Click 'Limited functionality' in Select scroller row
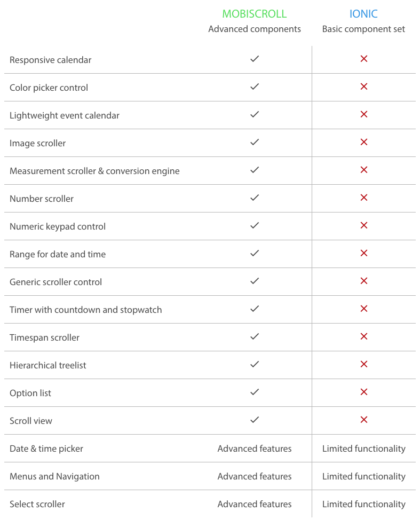Viewport: 420px width, 527px height. (363, 504)
